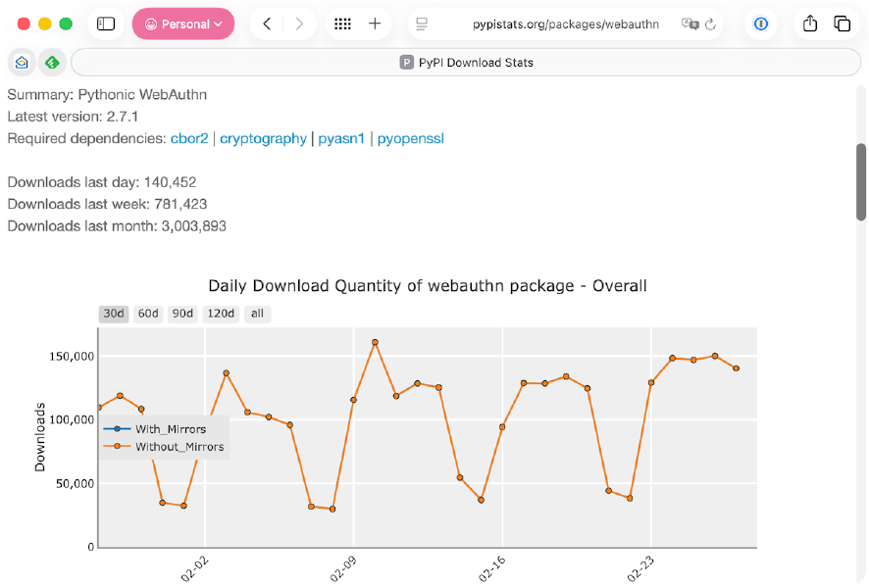Open the cryptography dependency link

tap(263, 138)
